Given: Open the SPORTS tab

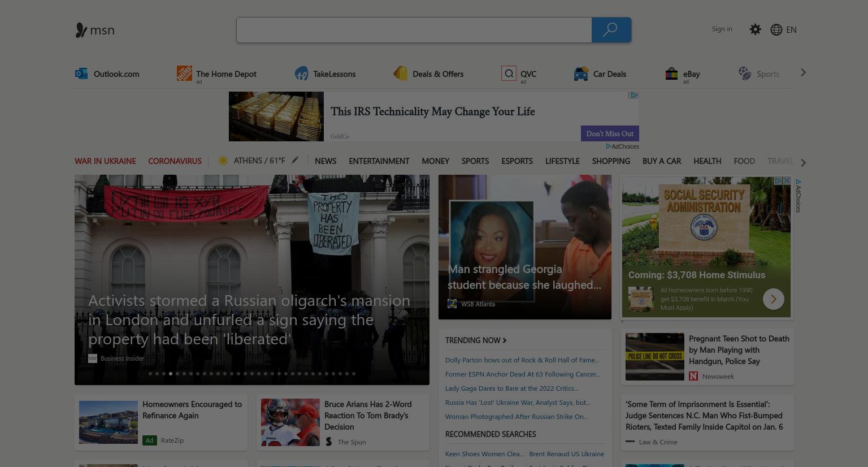Looking at the screenshot, I should tap(475, 161).
